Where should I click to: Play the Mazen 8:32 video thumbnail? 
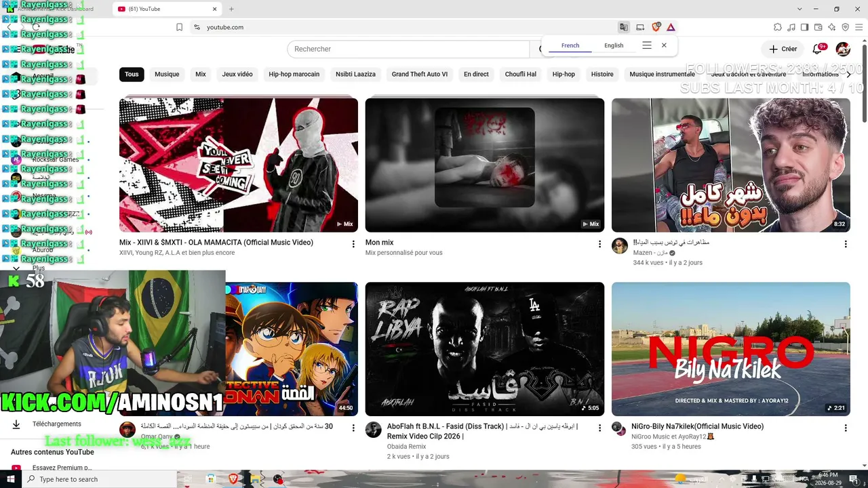(731, 165)
